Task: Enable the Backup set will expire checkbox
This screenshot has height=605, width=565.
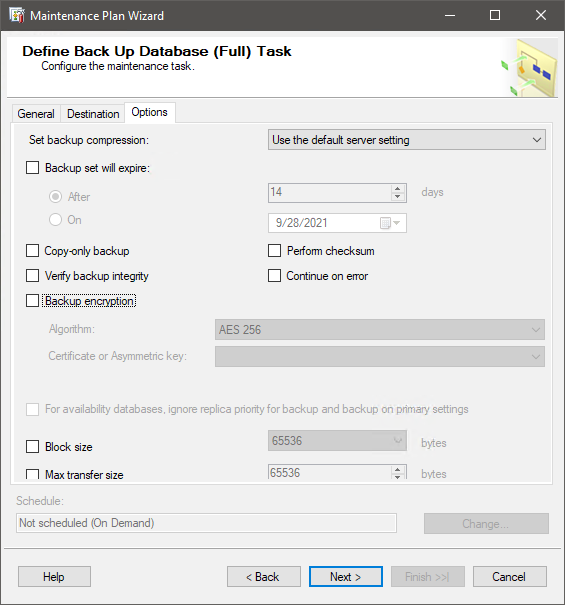Action: 32,168
